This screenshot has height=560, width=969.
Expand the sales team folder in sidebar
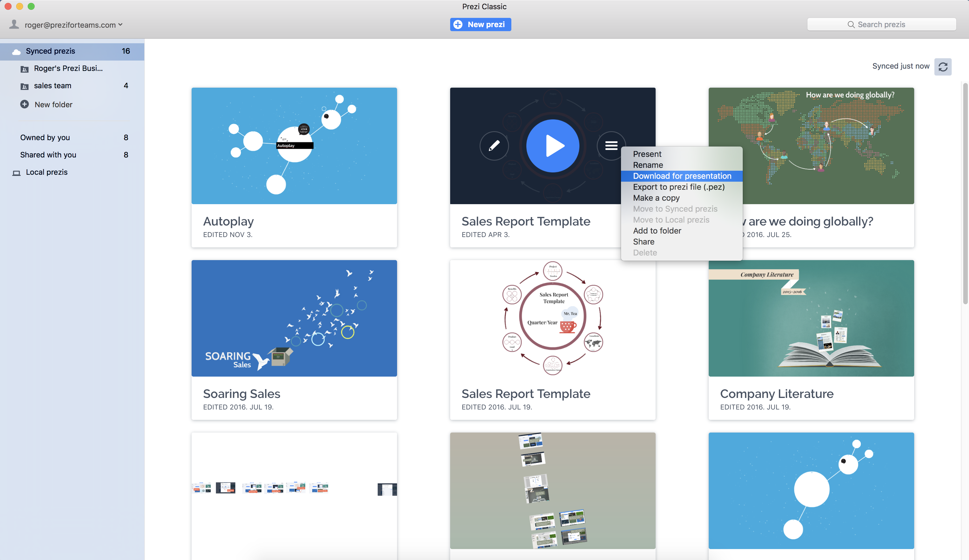point(52,85)
